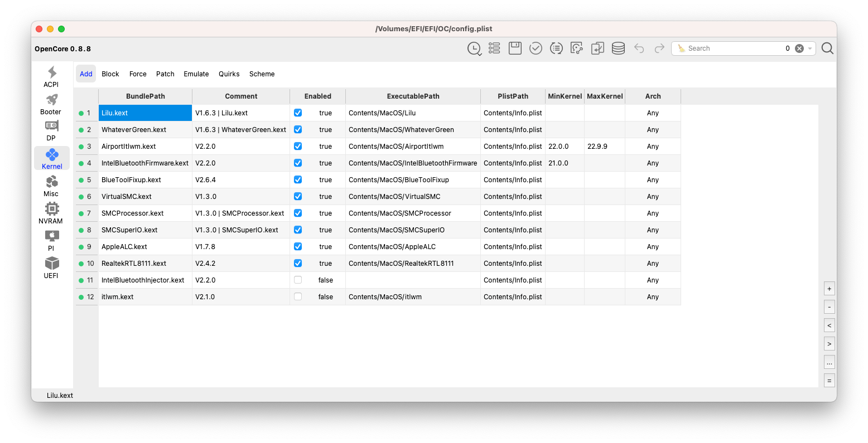The height and width of the screenshot is (443, 868).
Task: Click the validate checkmark circle icon
Action: [536, 48]
